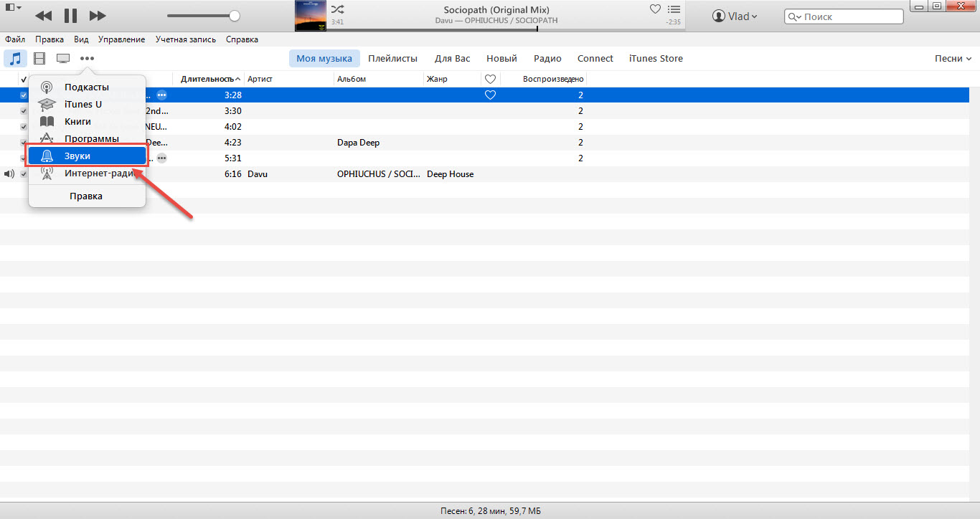Click the Books icon in popup

[47, 122]
